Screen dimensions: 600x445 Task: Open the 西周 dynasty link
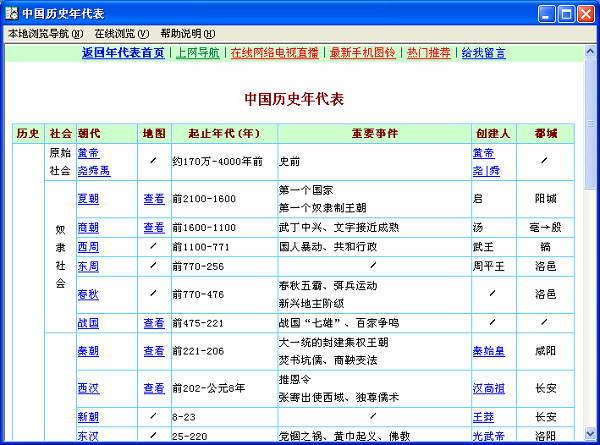(x=88, y=247)
